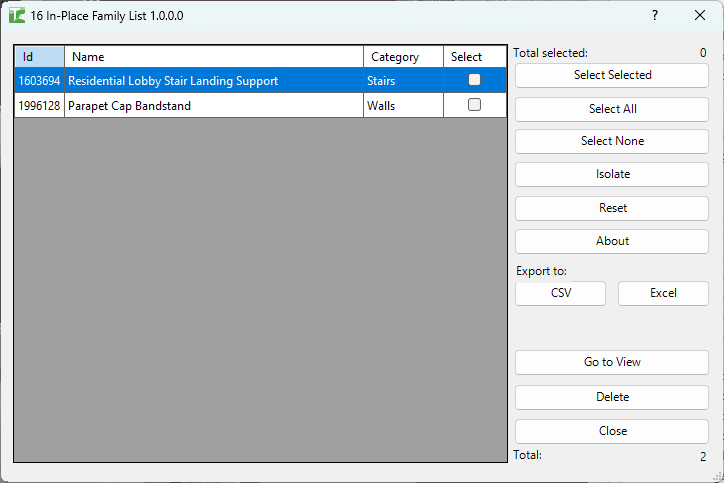Viewport: 724px width, 483px height.
Task: Export list to CSV
Action: click(561, 293)
